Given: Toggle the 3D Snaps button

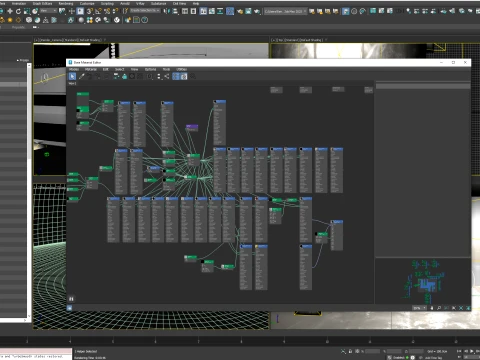Looking at the screenshot, I should 90,11.
